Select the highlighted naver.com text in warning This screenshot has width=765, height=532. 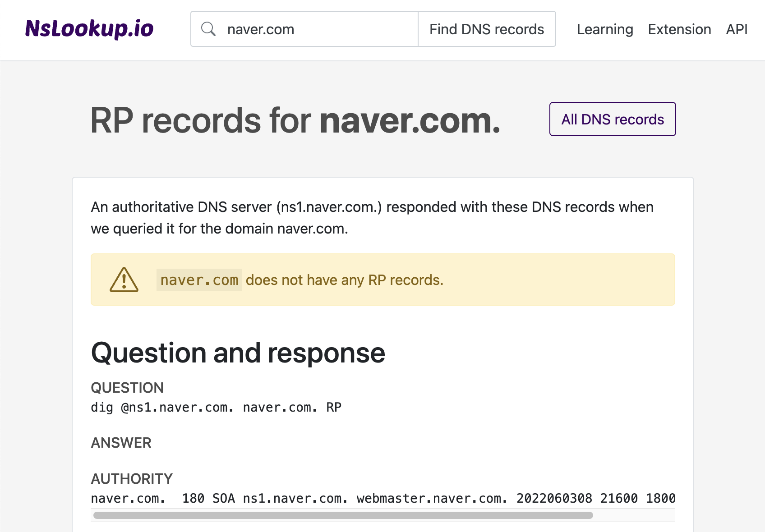click(199, 280)
